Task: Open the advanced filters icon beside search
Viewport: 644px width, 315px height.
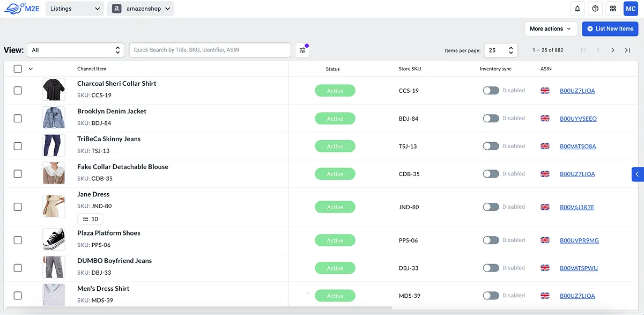Action: point(302,49)
